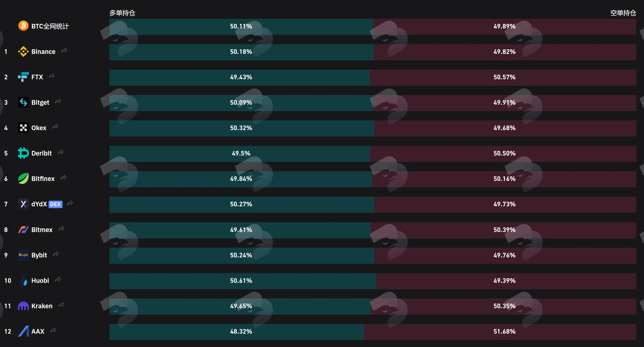Viewport: 644px width, 347px height.
Task: Click the blue DEX badge on dYdX
Action: 55,204
